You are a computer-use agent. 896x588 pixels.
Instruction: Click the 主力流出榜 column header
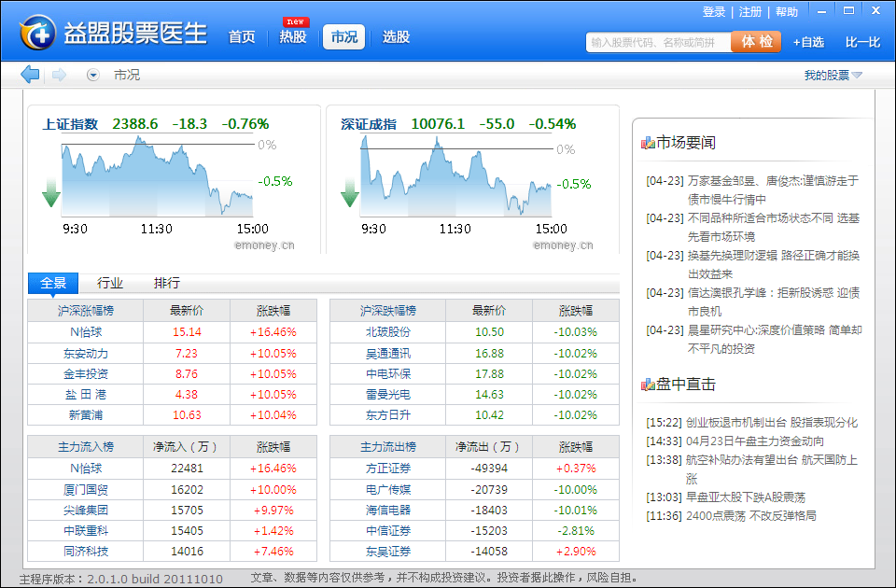388,447
